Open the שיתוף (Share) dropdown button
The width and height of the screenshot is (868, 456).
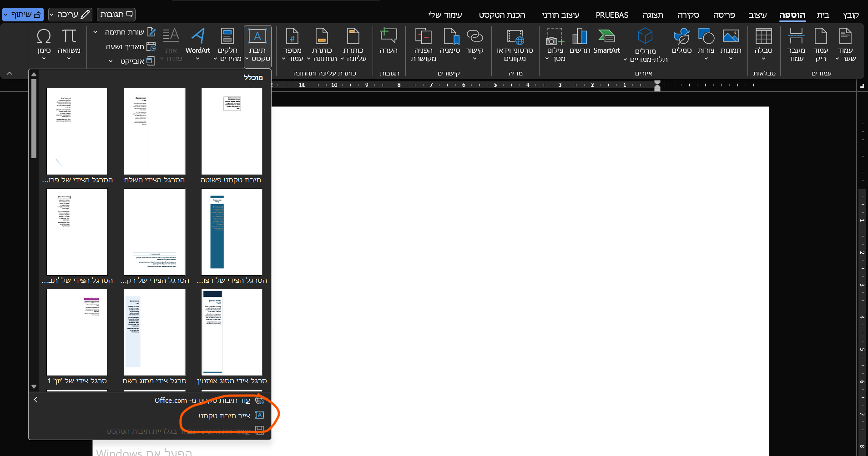[23, 15]
